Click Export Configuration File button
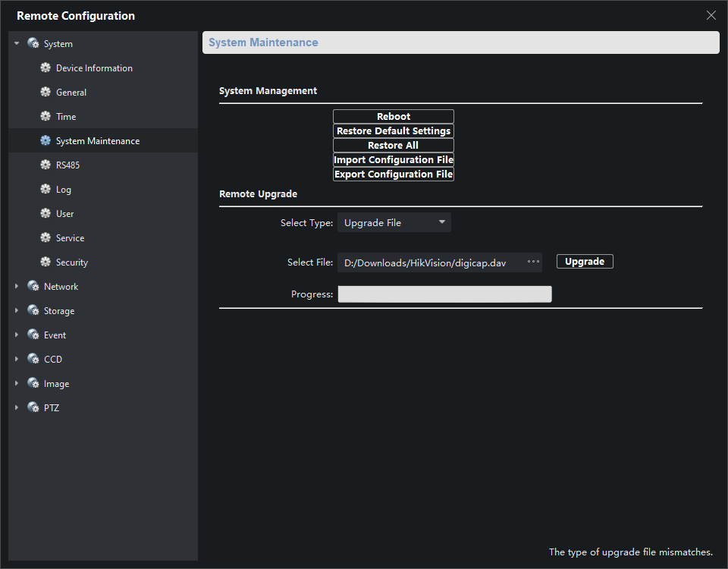The height and width of the screenshot is (569, 728). click(x=394, y=174)
